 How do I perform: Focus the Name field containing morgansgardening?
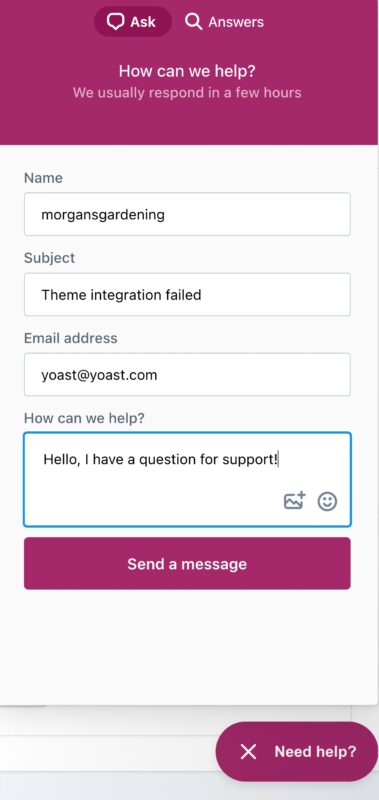187,214
